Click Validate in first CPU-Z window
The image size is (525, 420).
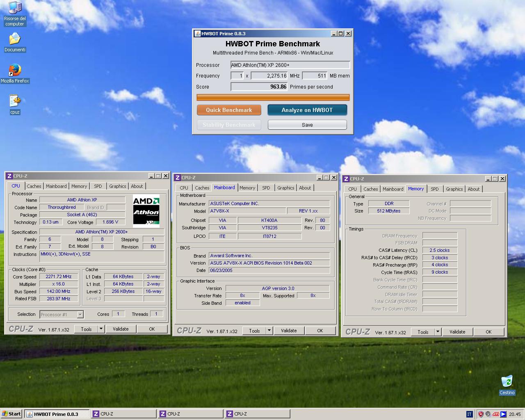[x=121, y=329]
